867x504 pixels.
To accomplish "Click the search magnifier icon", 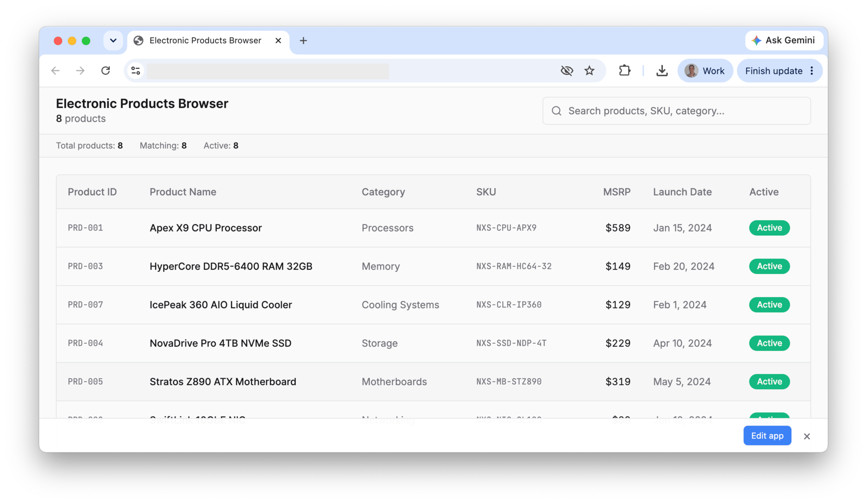I will click(x=556, y=111).
